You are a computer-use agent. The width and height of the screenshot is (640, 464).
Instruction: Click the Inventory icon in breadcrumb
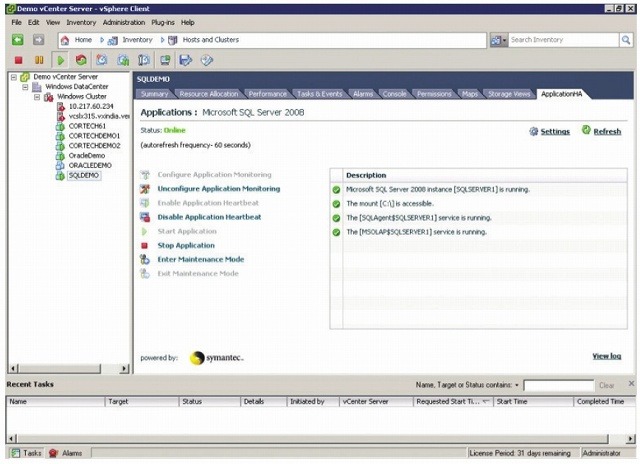pyautogui.click(x=113, y=40)
